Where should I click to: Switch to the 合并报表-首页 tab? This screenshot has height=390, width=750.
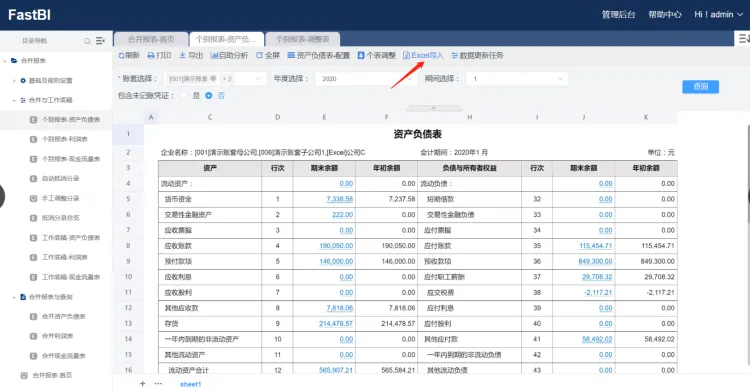pyautogui.click(x=151, y=39)
